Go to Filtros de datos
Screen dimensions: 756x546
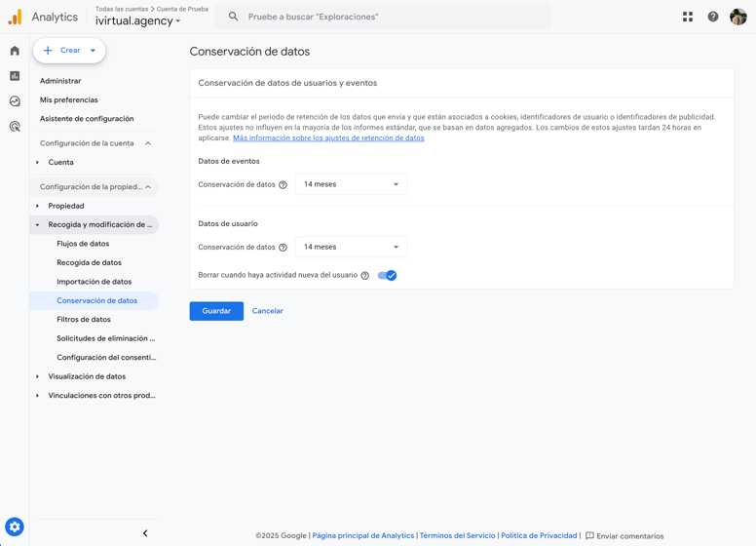click(84, 319)
